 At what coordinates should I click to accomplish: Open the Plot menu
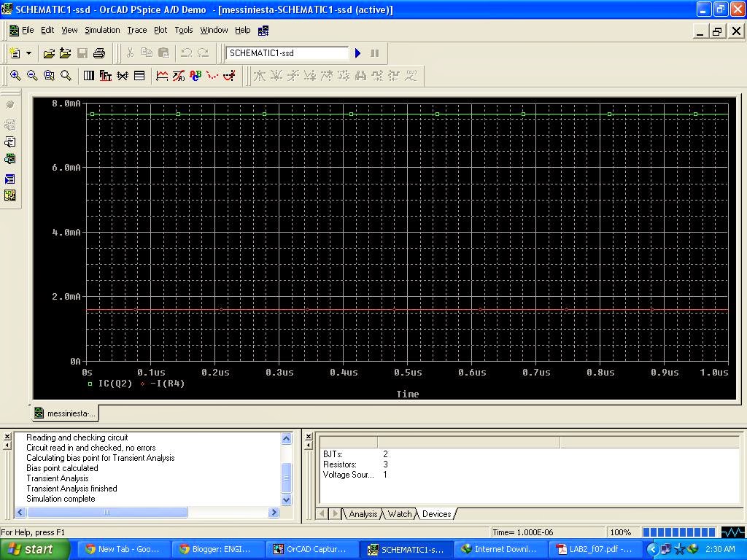(x=160, y=30)
